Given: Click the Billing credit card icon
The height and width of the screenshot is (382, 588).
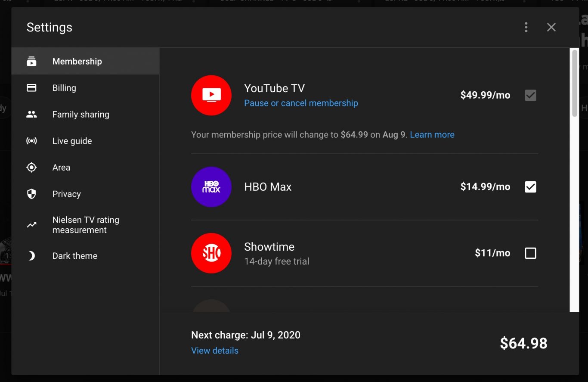Looking at the screenshot, I should (x=31, y=88).
